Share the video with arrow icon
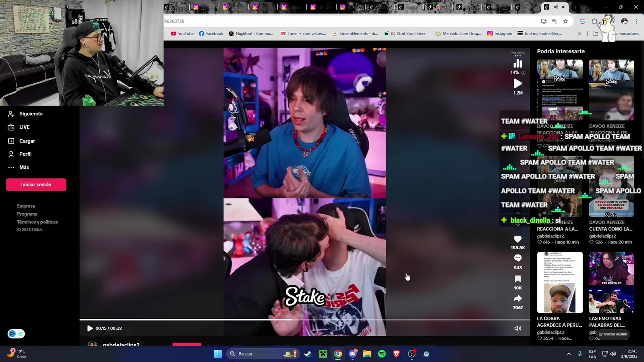644x362 pixels. 518,298
